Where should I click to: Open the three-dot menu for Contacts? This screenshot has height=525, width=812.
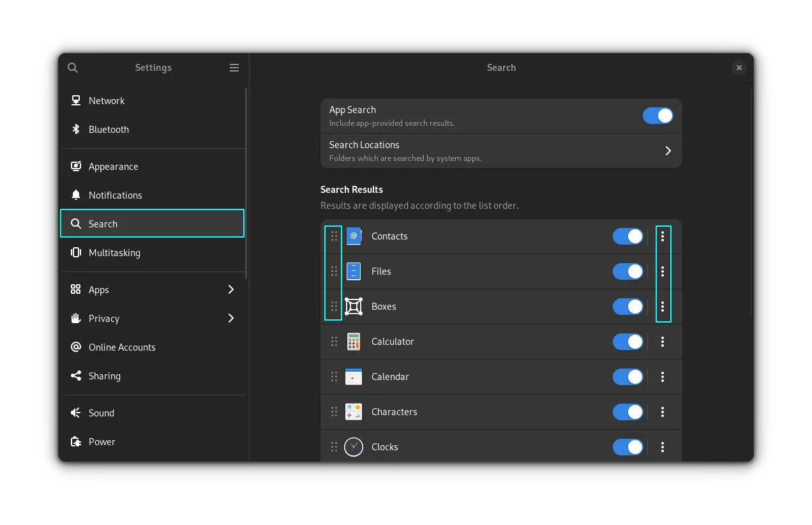coord(663,236)
